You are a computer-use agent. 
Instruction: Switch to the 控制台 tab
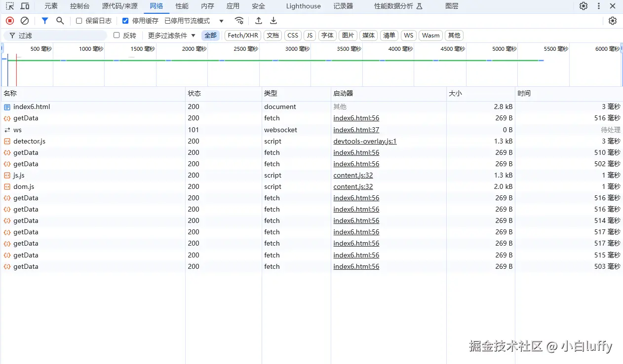[x=80, y=6]
